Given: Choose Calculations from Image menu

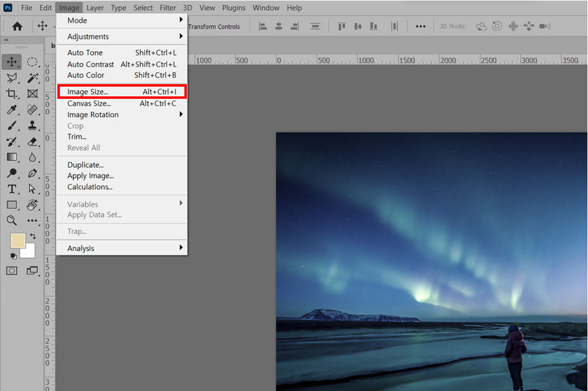Looking at the screenshot, I should pyautogui.click(x=122, y=187).
